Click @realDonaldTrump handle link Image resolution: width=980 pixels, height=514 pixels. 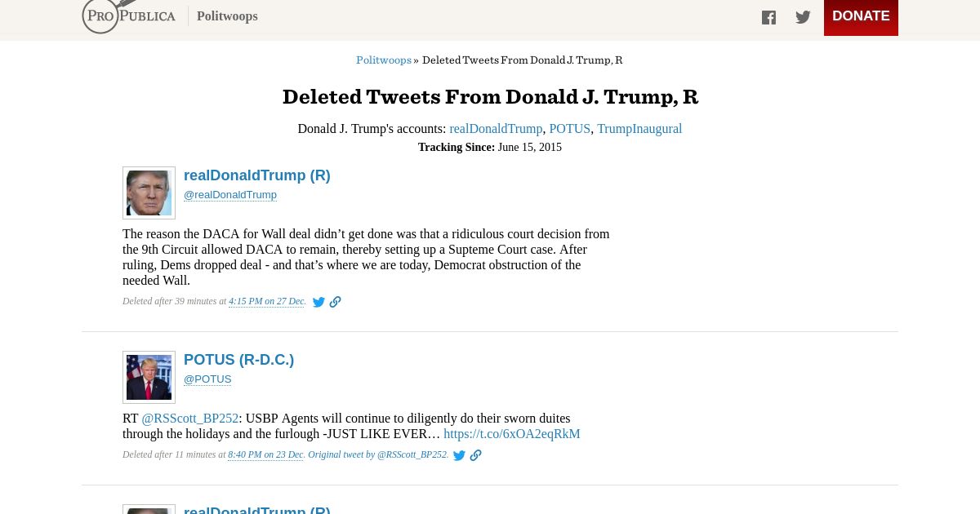click(230, 195)
